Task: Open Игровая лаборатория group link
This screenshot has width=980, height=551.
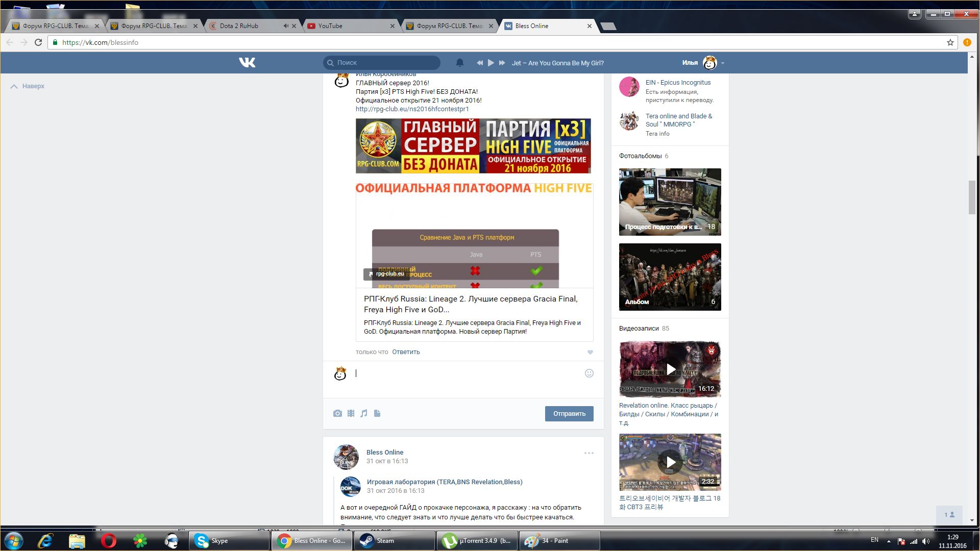Action: (445, 482)
